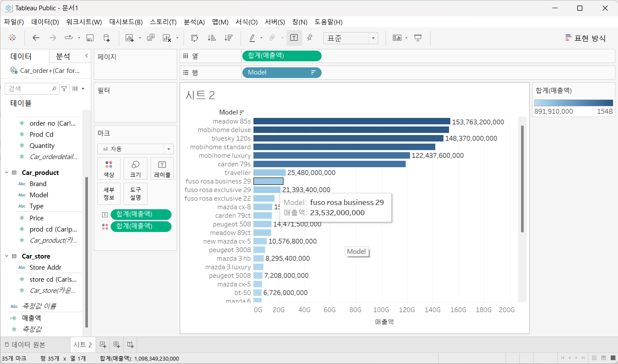Click the Save workbook icon
The height and width of the screenshot is (364, 618).
(90, 38)
